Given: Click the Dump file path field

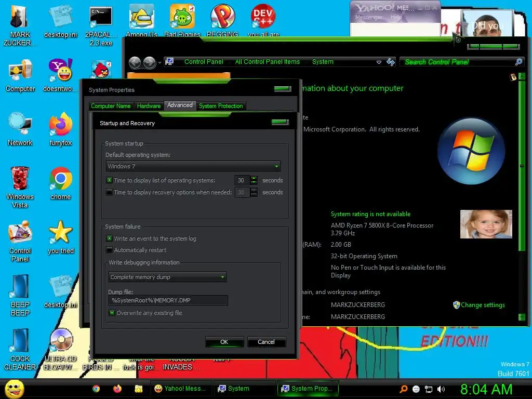Looking at the screenshot, I should (168, 300).
